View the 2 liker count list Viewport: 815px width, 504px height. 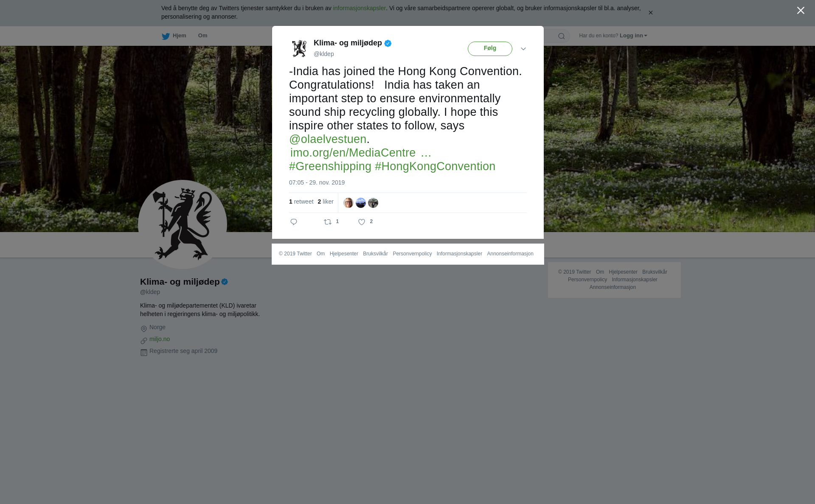click(x=326, y=202)
